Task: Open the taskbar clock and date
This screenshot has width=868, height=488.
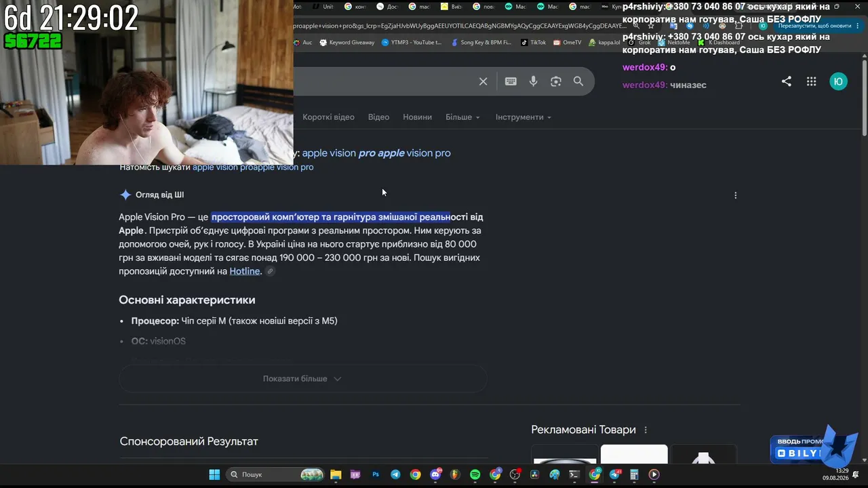Action: coord(837,474)
